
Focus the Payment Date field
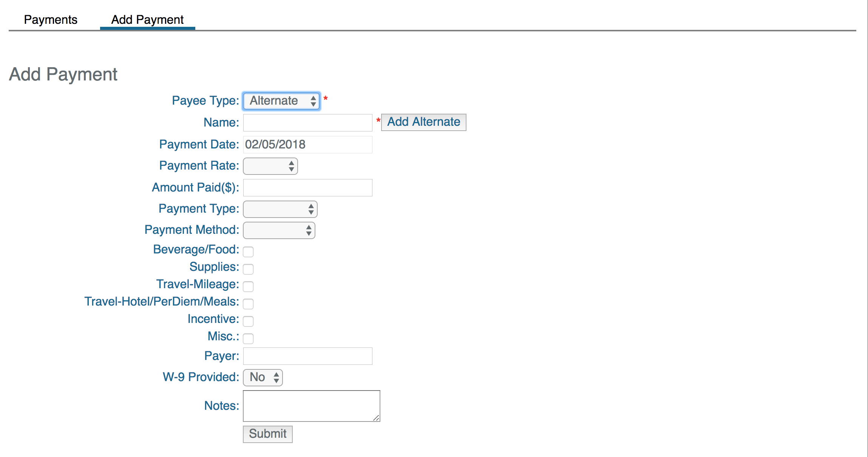pos(307,145)
